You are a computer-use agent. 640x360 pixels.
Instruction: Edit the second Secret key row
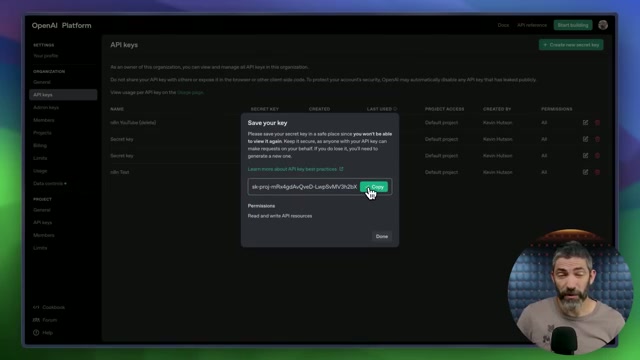(x=585, y=156)
